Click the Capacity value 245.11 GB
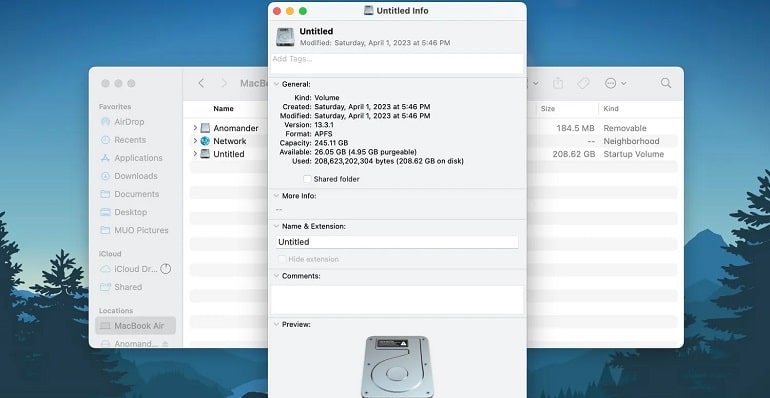 pyautogui.click(x=331, y=143)
